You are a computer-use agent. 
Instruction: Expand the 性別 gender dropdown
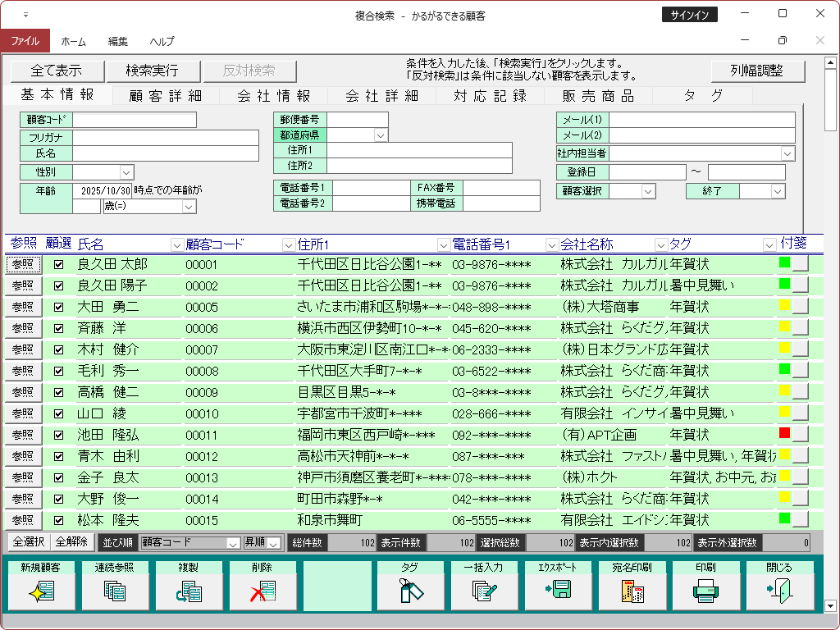click(126, 172)
